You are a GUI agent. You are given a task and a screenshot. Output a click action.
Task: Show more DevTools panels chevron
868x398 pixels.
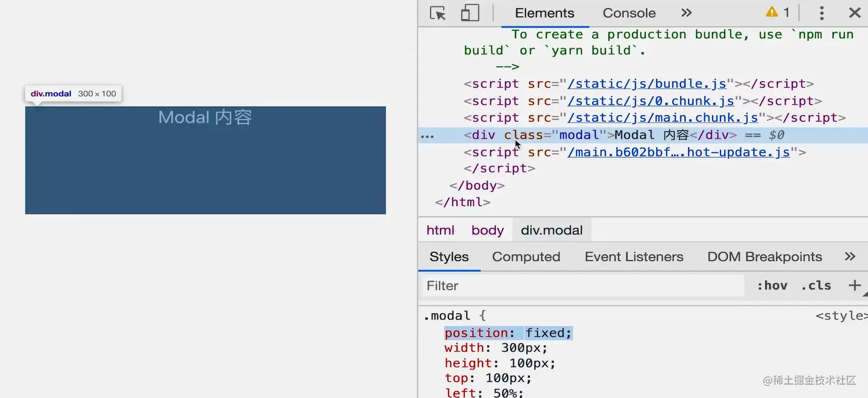pyautogui.click(x=686, y=13)
